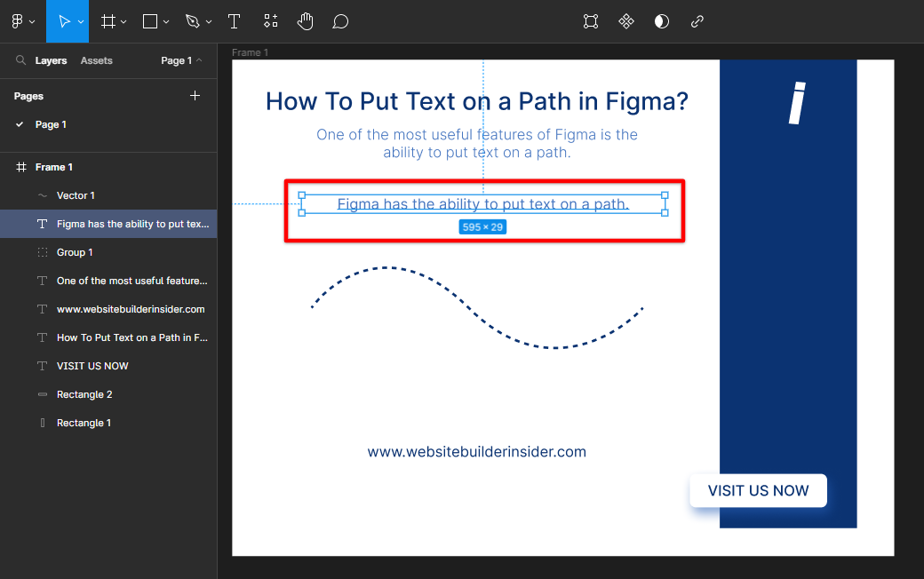Select the Vector 1 layer
Image resolution: width=924 pixels, height=579 pixels.
(76, 195)
